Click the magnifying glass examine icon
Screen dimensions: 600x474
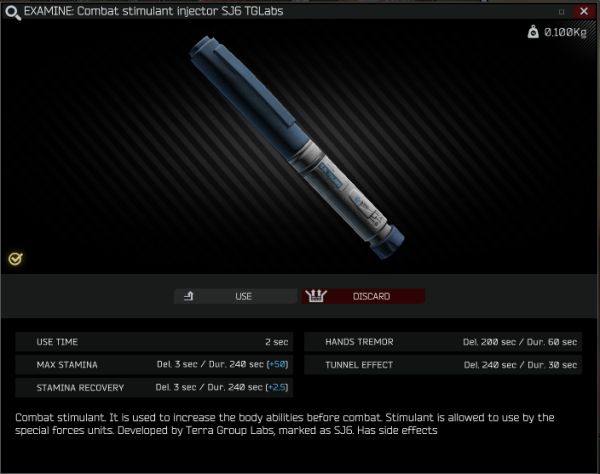13,12
